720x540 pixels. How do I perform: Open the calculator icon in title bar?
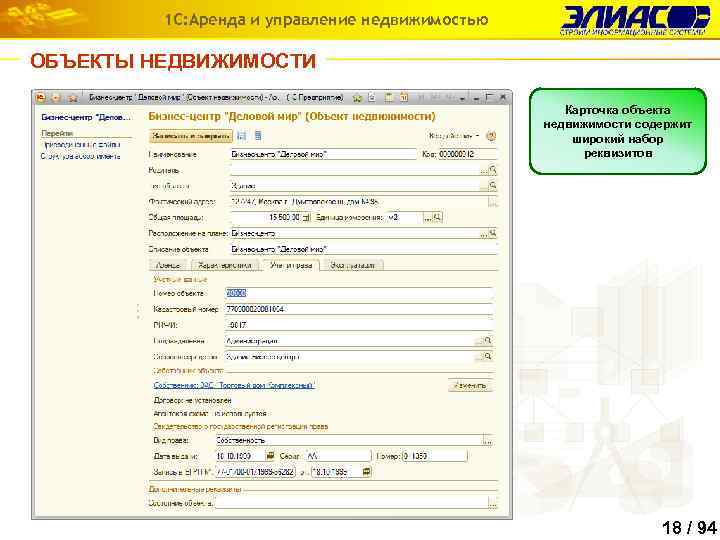(389, 97)
